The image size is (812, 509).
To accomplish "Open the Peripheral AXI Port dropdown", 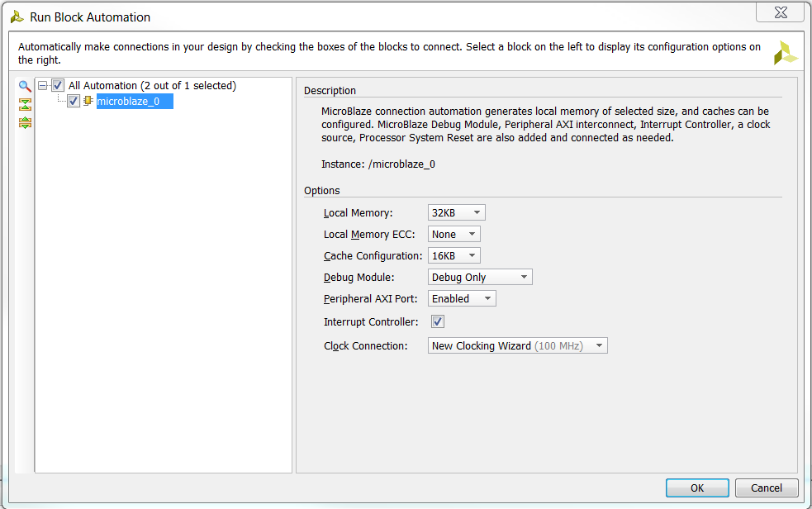I will (462, 299).
